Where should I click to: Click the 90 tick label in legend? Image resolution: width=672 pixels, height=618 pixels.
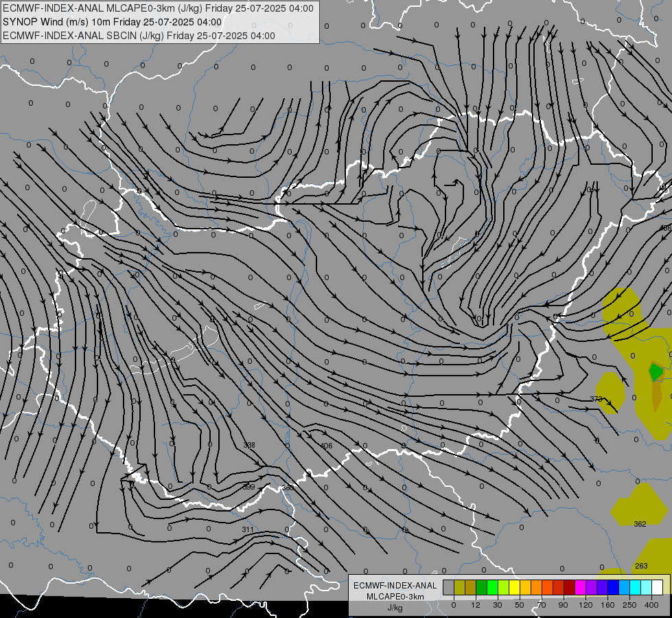point(563,605)
